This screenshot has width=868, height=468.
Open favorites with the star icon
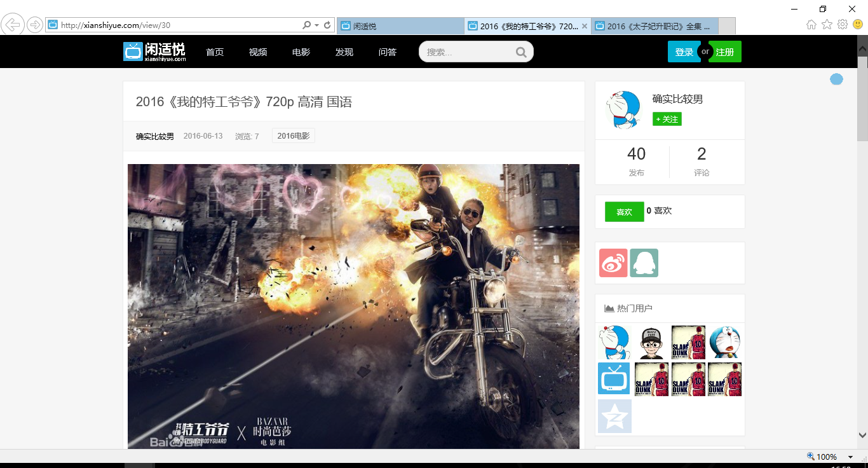[827, 25]
